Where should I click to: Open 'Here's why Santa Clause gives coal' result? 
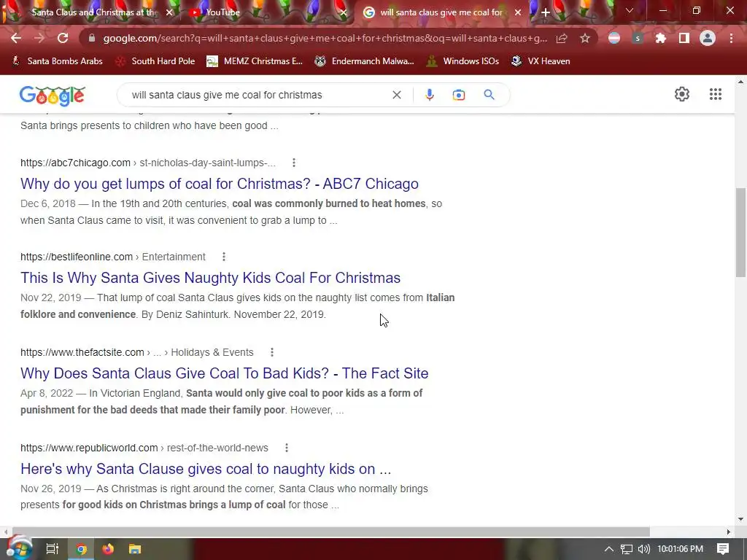coord(206,469)
